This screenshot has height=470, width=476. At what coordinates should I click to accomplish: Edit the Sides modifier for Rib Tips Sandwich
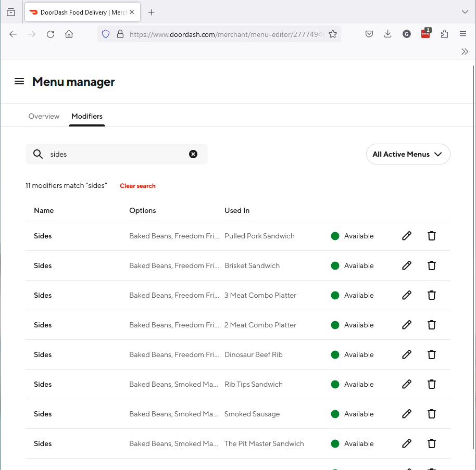pos(407,384)
